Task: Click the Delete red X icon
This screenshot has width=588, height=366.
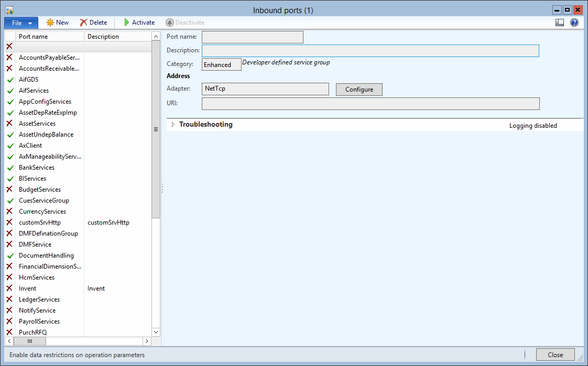Action: tap(84, 23)
